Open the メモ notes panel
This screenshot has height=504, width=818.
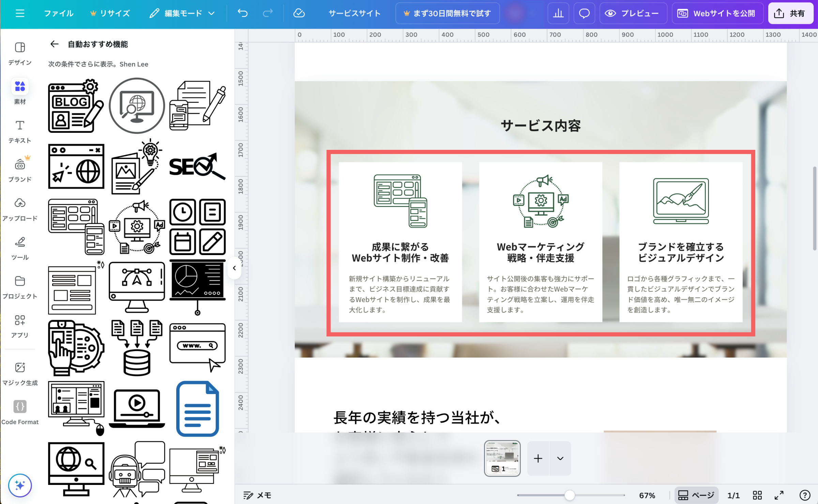click(257, 495)
